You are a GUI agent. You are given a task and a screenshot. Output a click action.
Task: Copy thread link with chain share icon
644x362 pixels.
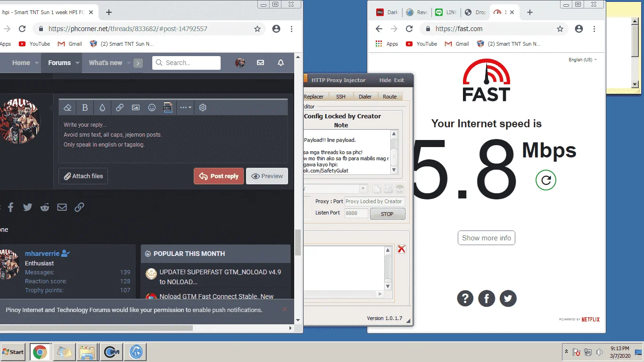tap(79, 207)
